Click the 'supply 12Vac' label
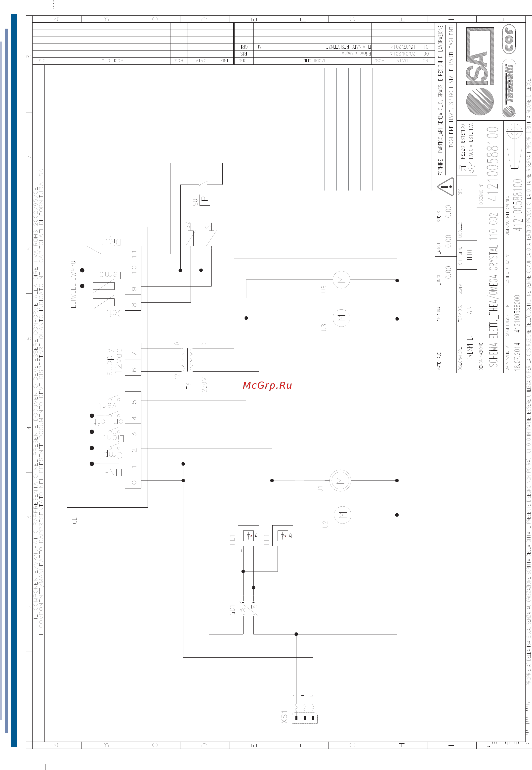532x770 pixels. 114,362
